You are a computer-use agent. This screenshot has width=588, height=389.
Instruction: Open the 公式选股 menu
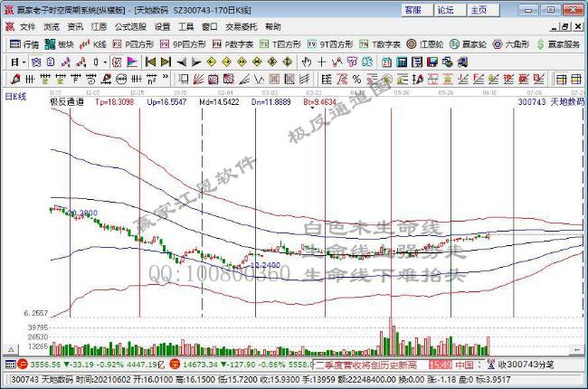(x=130, y=26)
